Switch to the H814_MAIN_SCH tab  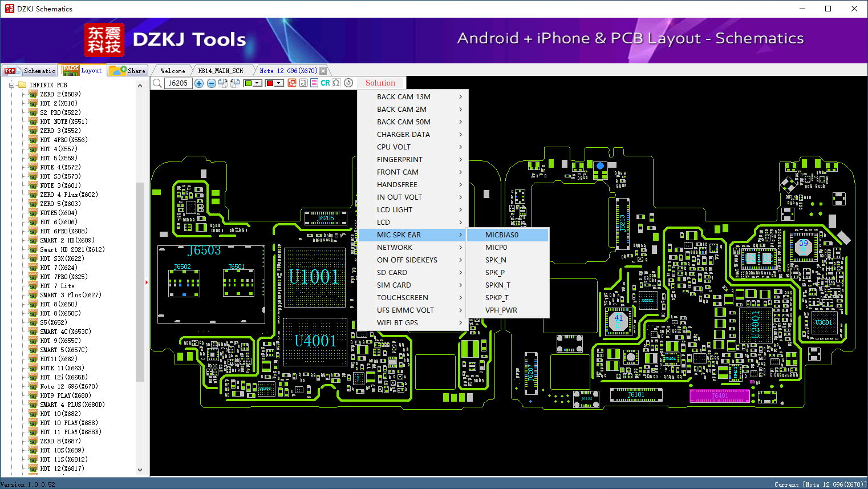point(221,71)
